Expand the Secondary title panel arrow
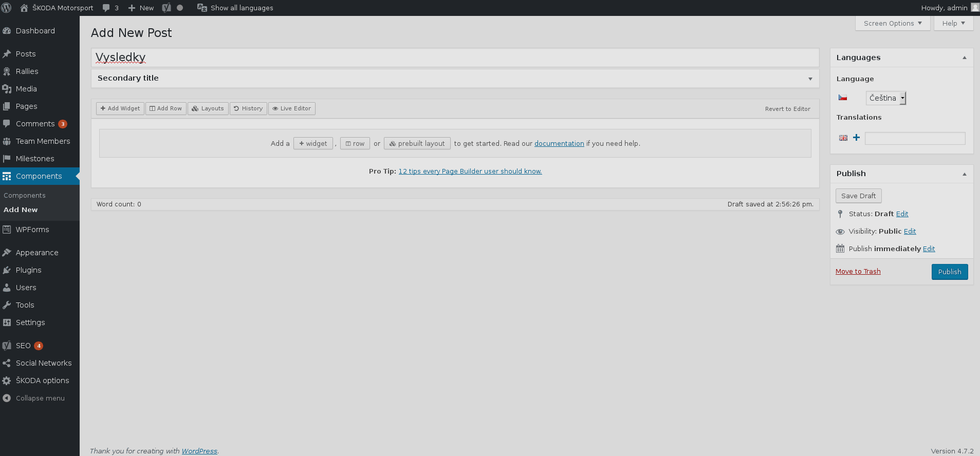This screenshot has height=456, width=980. 810,79
